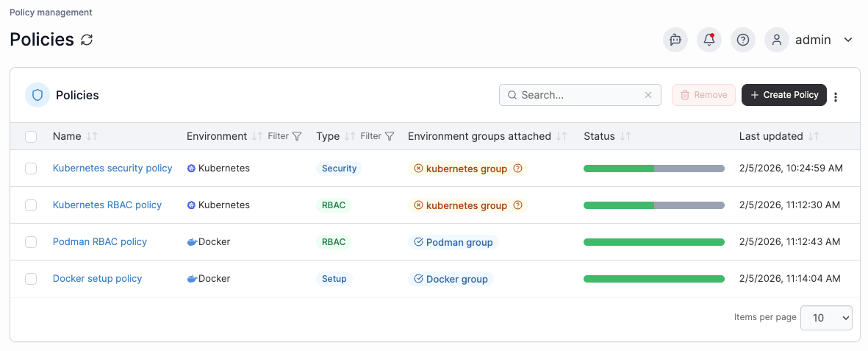Click the Environment column filter icon
Screen dimensions: 868x351
(297, 136)
